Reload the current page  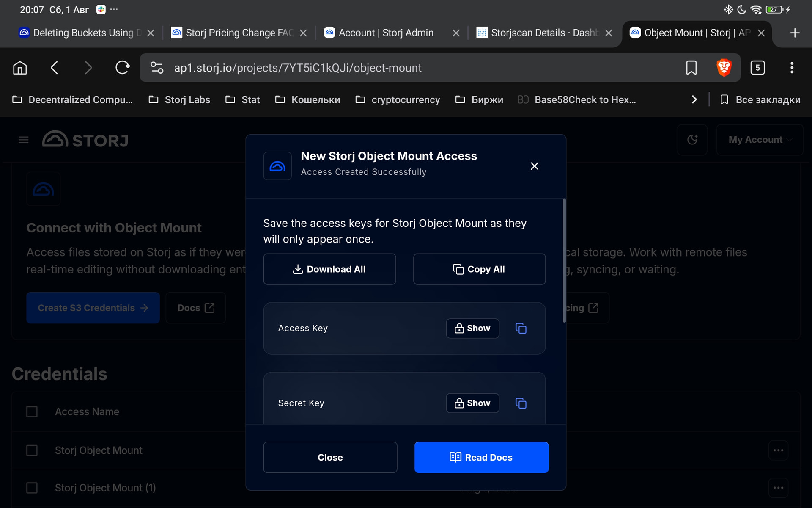(122, 68)
